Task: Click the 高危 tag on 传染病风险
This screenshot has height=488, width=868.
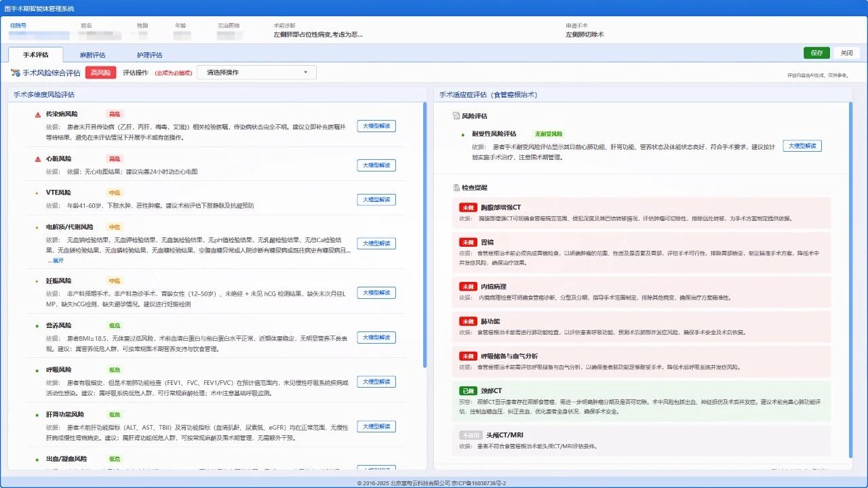Action: pos(115,114)
